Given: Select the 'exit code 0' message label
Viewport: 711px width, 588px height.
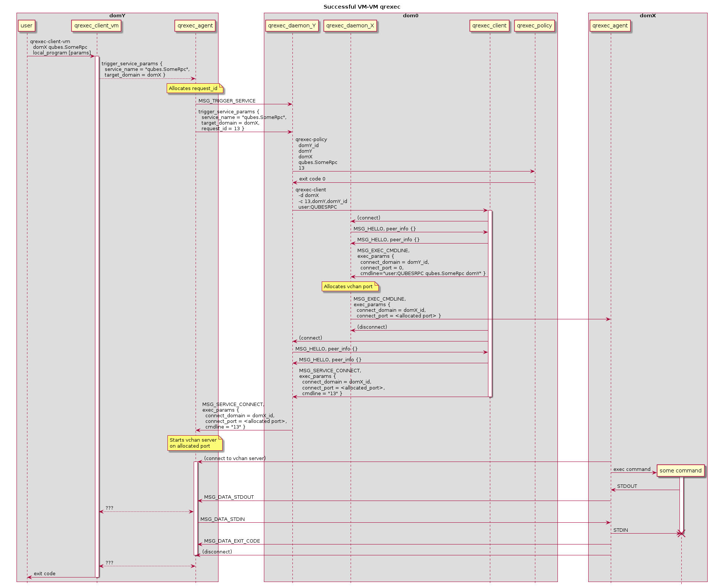Looking at the screenshot, I should pyautogui.click(x=312, y=179).
